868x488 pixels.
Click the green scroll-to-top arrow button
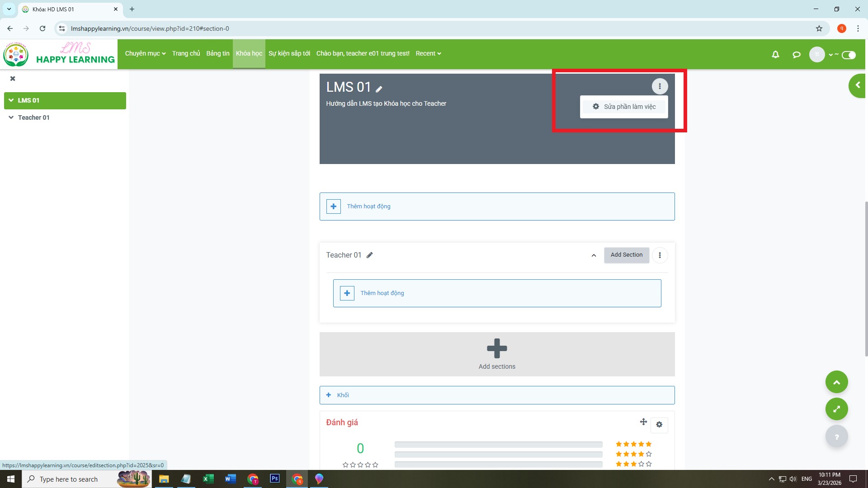(x=836, y=382)
